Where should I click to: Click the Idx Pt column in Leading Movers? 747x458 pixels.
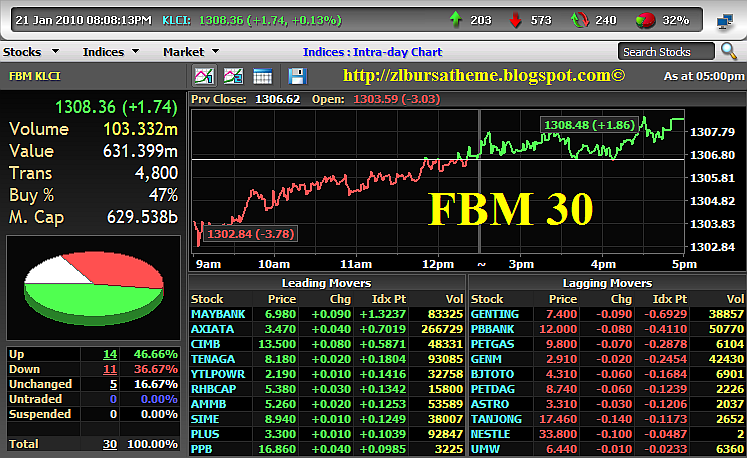(x=389, y=299)
